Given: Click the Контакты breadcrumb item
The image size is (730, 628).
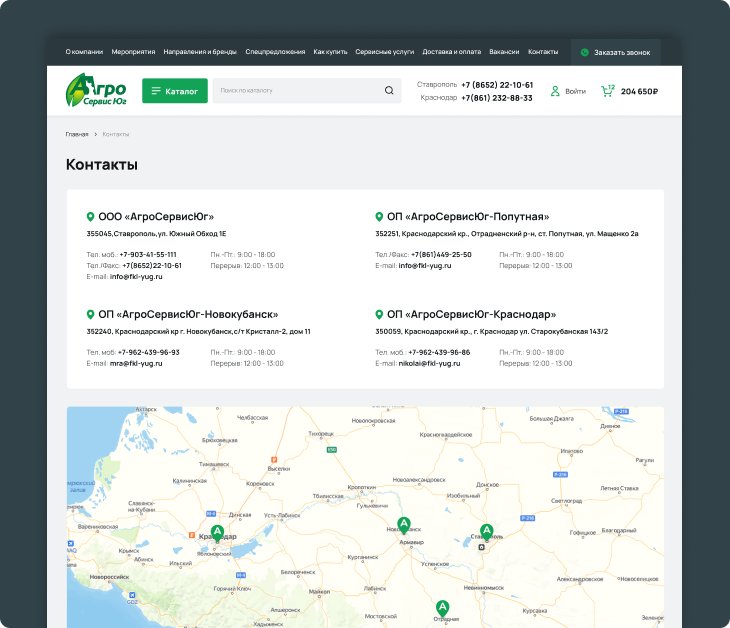Looking at the screenshot, I should (115, 134).
